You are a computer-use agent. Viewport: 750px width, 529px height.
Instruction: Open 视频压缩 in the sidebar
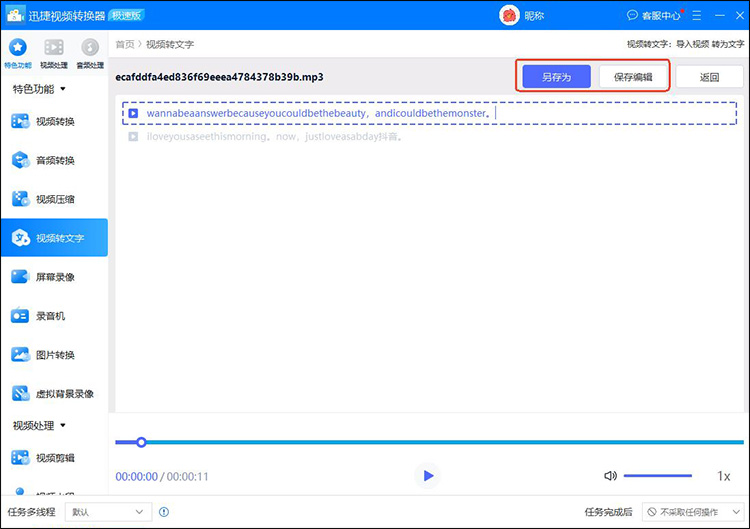click(x=55, y=199)
